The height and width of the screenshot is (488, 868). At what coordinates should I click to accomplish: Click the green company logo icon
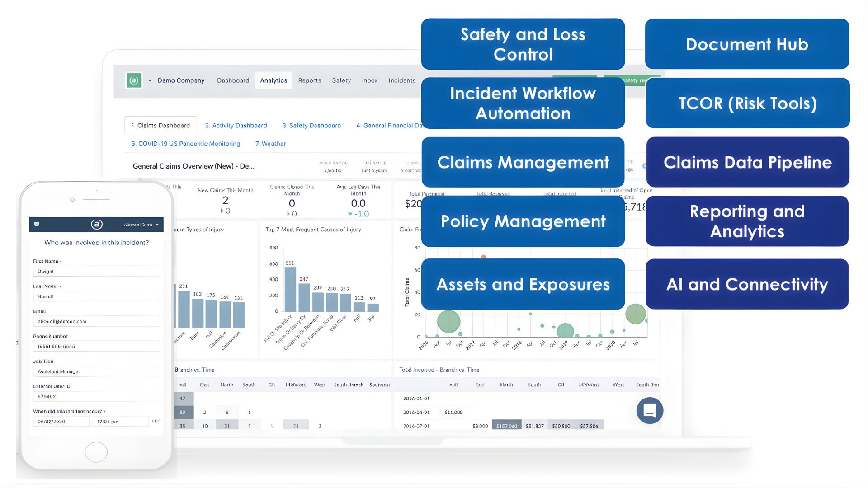pyautogui.click(x=134, y=80)
